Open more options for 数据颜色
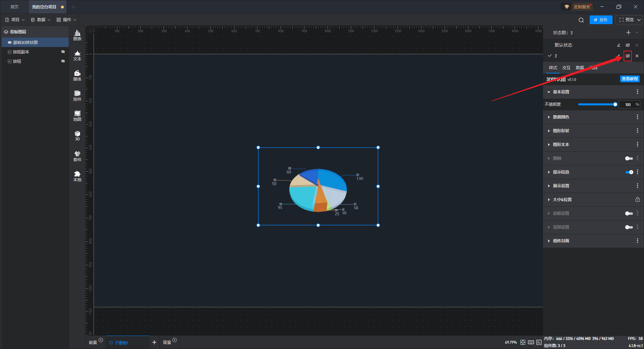Viewport: 644px width, 349px height. (637, 117)
